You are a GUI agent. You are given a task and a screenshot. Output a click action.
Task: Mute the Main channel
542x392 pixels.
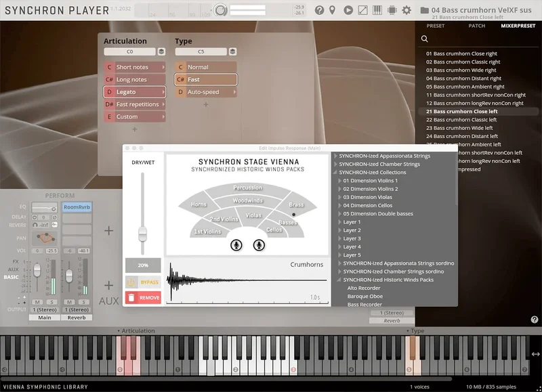[37, 302]
